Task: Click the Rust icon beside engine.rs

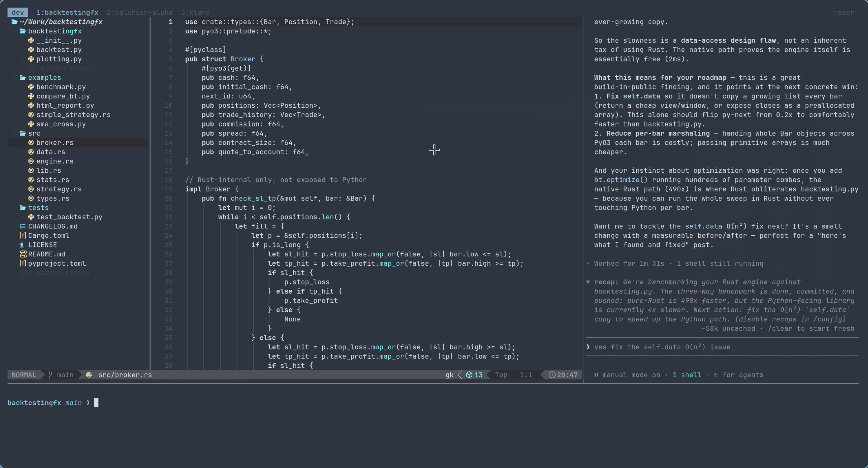Action: pyautogui.click(x=31, y=161)
